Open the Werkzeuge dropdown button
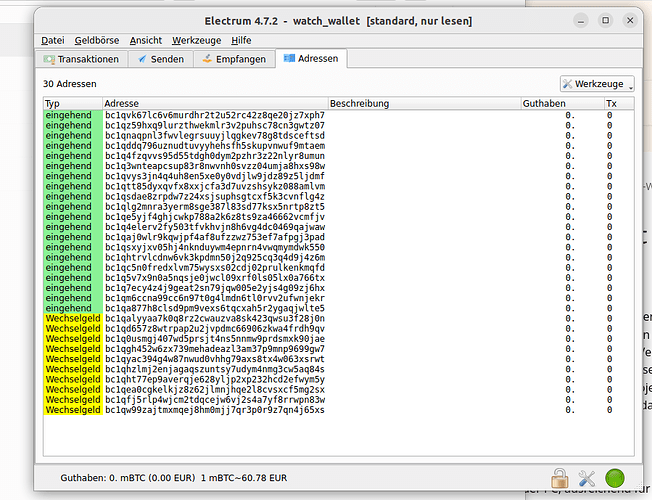The image size is (652, 500). click(597, 84)
